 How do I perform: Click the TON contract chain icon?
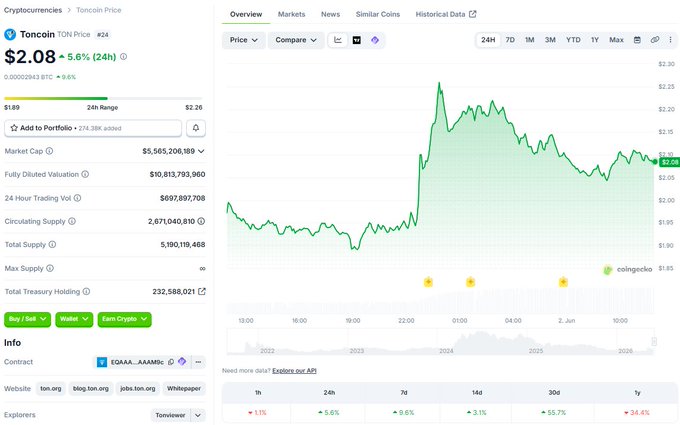[x=102, y=362]
